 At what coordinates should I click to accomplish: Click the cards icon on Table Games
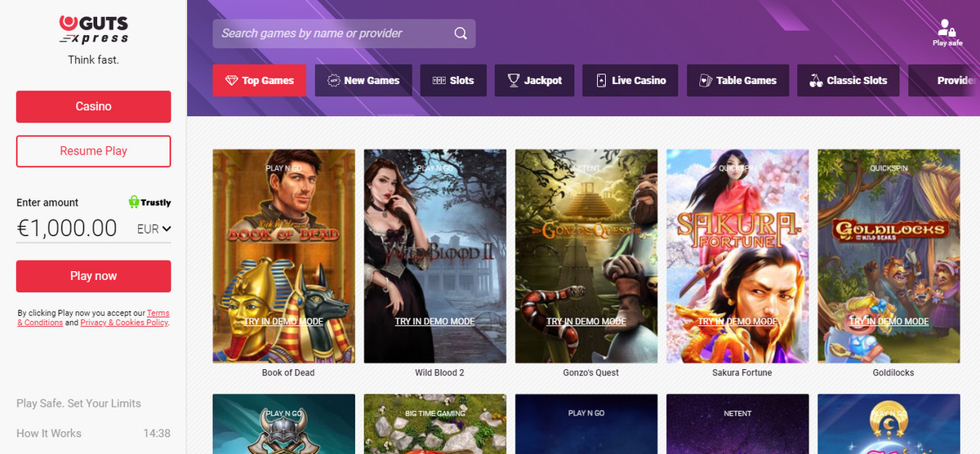(x=705, y=81)
